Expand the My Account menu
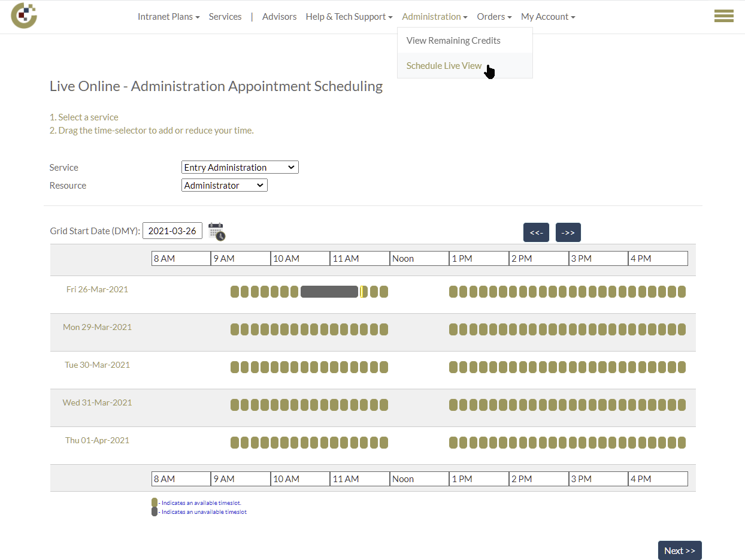Screen dimensions: 745x560 [548, 17]
